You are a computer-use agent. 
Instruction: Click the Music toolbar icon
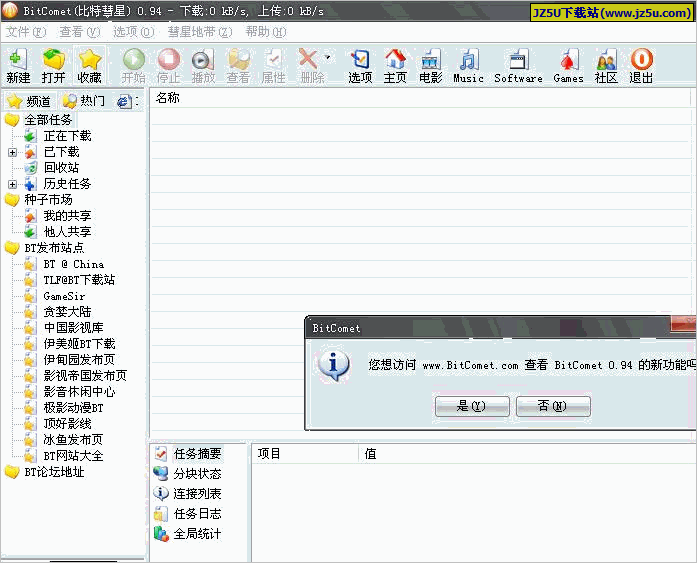[x=468, y=66]
